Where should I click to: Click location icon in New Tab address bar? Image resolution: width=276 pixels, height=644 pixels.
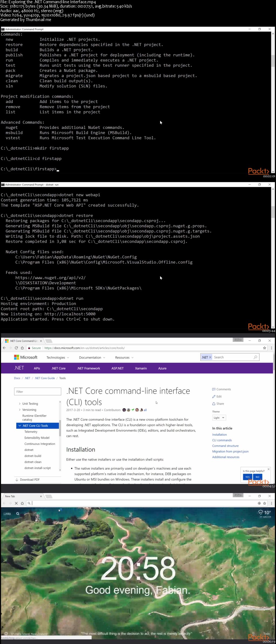coord(259,503)
